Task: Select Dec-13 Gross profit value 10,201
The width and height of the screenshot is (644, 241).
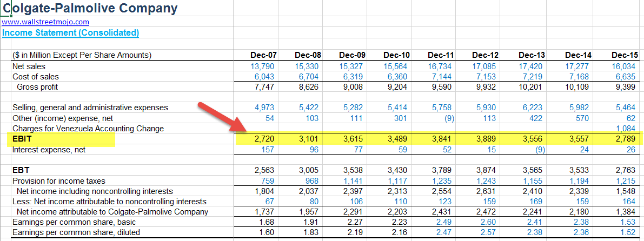Action: [x=530, y=86]
